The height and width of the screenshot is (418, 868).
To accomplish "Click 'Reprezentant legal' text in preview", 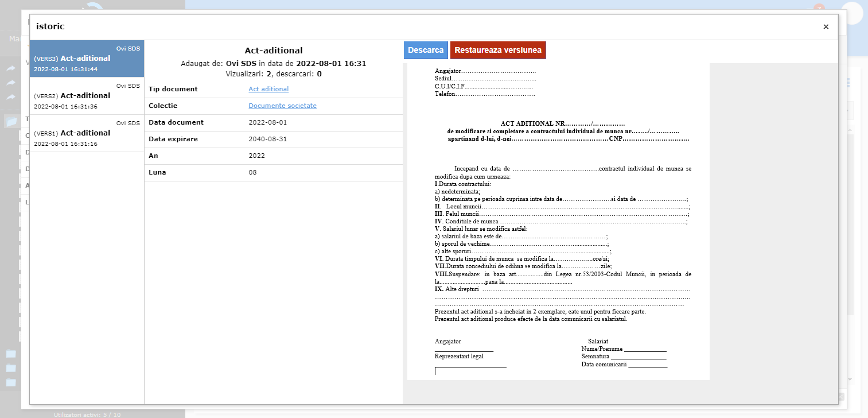I will pos(459,356).
